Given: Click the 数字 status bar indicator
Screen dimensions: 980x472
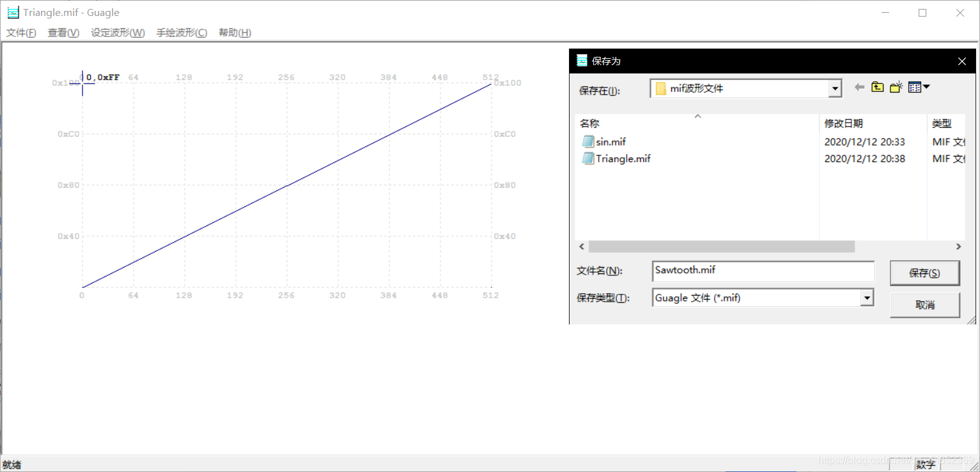Looking at the screenshot, I should click(926, 465).
